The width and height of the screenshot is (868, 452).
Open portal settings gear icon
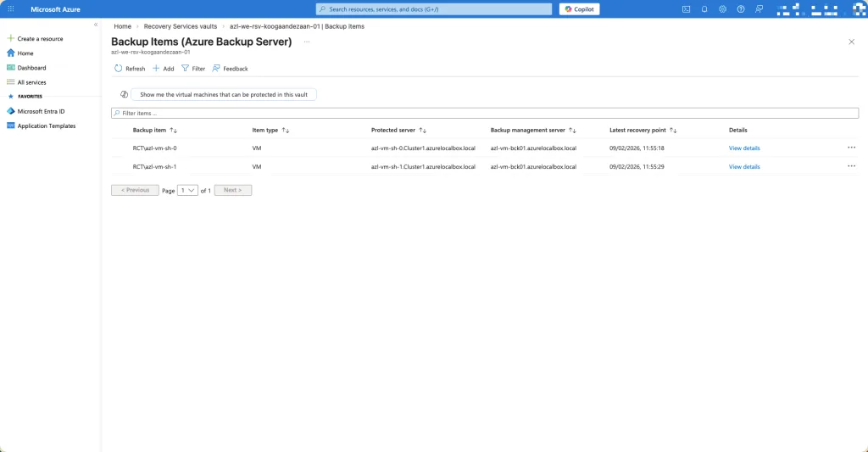point(723,9)
